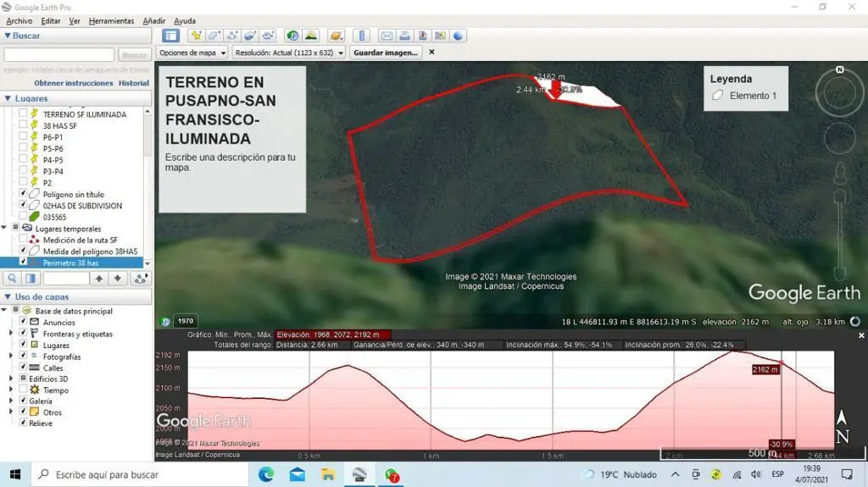Expand the Edificios 3D node
868x487 pixels.
11,379
